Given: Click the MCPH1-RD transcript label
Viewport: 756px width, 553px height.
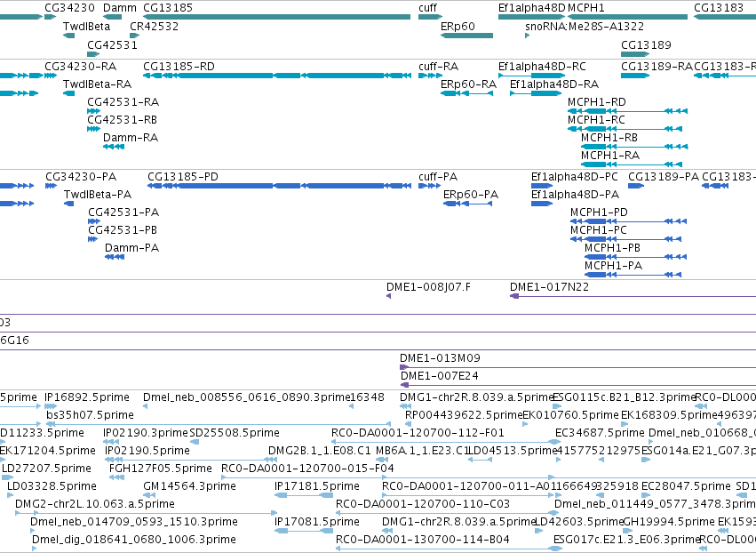Looking at the screenshot, I should [597, 102].
